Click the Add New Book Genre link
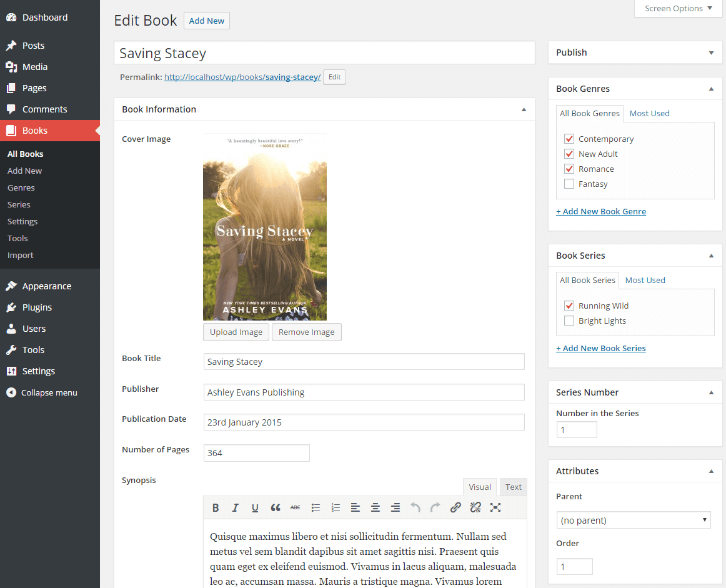Image resolution: width=726 pixels, height=588 pixels. click(601, 211)
